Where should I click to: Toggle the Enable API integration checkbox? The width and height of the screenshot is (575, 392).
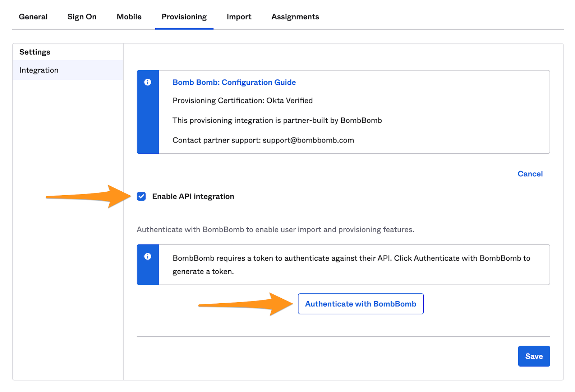141,196
